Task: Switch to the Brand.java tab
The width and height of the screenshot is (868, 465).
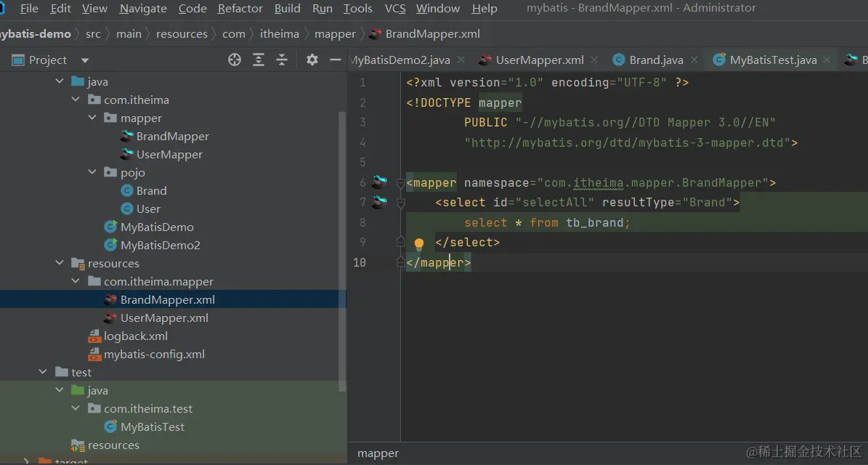Action: (648, 60)
